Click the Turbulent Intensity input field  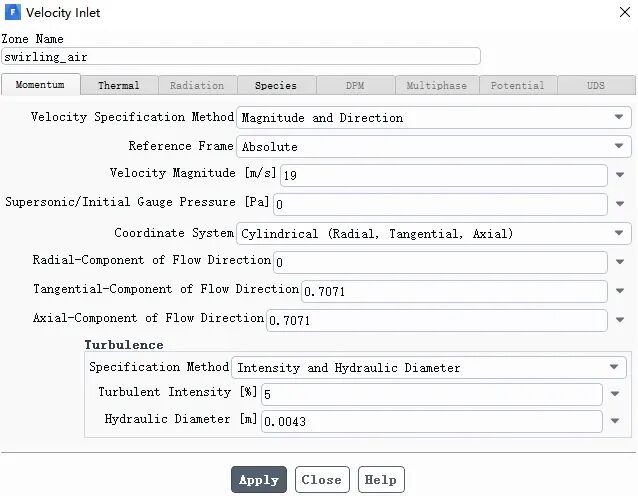pyautogui.click(x=431, y=395)
